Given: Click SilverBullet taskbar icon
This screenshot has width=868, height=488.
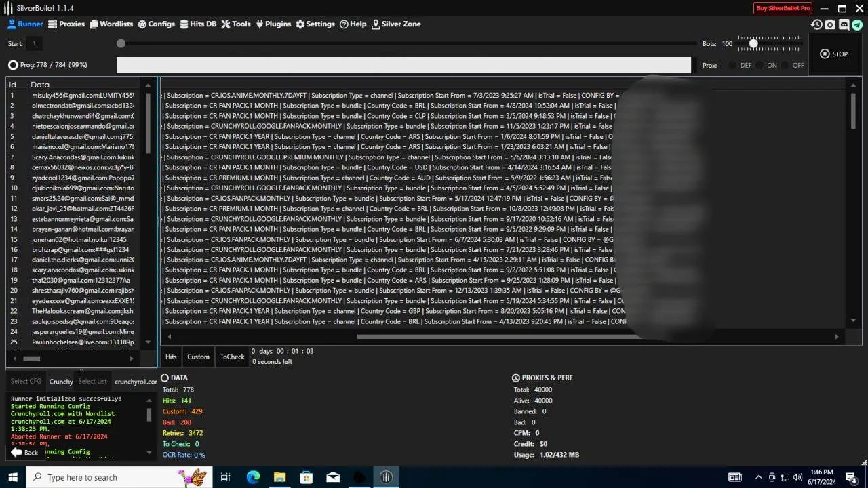Looking at the screenshot, I should click(x=387, y=477).
